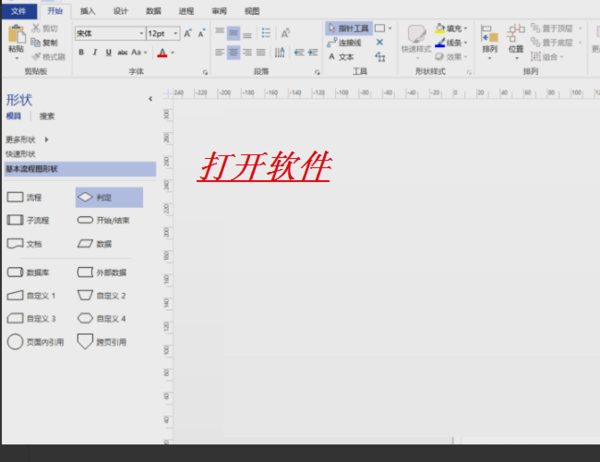Screen dimensions: 600x462
Task: Expand More Shapes (更多形状)
Action: pyautogui.click(x=27, y=139)
